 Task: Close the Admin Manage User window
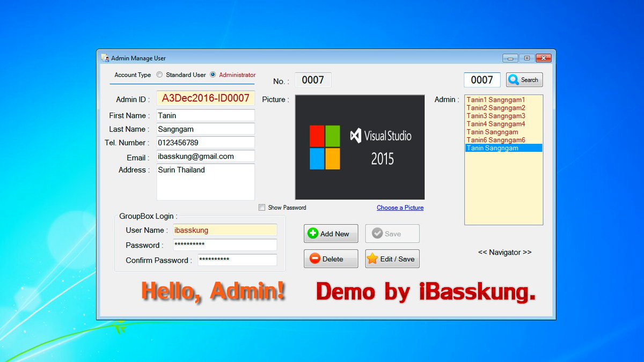[x=544, y=58]
